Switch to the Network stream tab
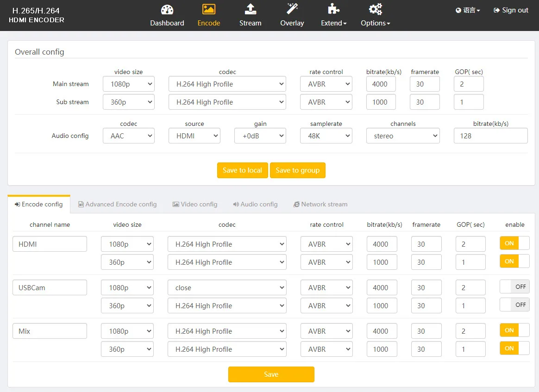 click(x=320, y=204)
